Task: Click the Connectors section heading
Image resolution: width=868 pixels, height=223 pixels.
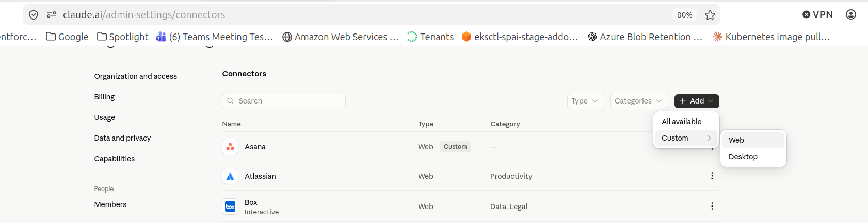Action: [x=245, y=74]
